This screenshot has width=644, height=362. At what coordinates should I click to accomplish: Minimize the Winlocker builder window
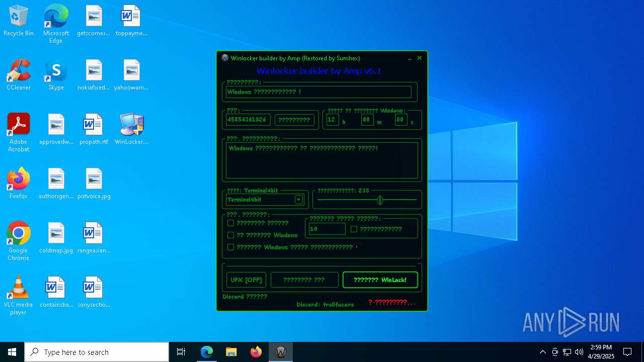coord(410,58)
